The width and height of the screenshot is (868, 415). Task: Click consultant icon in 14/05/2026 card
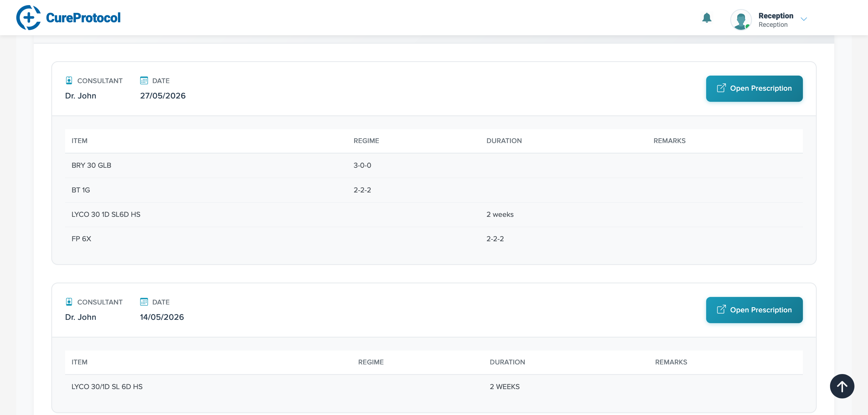[69, 302]
